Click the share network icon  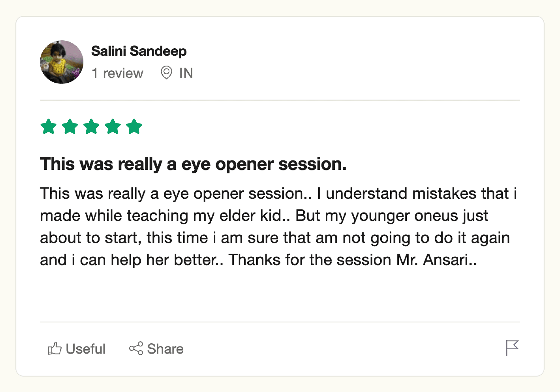136,349
